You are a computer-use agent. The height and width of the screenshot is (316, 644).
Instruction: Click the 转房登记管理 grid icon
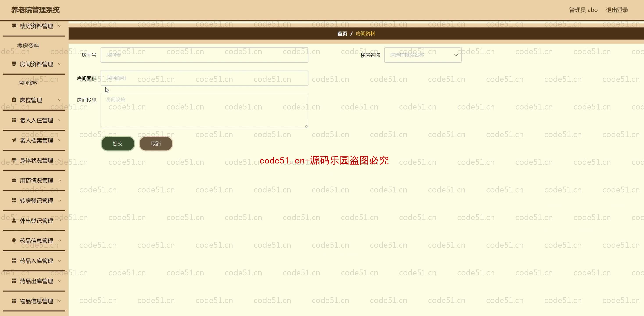click(14, 200)
